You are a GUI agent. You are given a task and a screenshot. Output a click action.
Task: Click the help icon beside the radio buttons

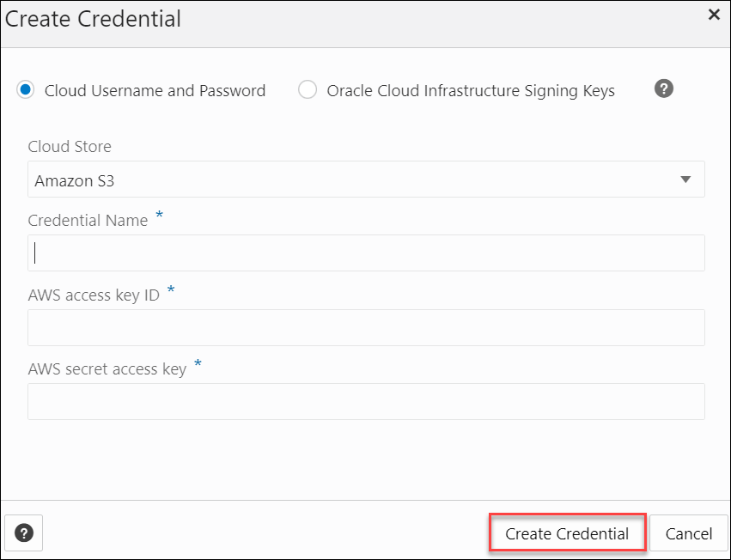[x=663, y=88]
